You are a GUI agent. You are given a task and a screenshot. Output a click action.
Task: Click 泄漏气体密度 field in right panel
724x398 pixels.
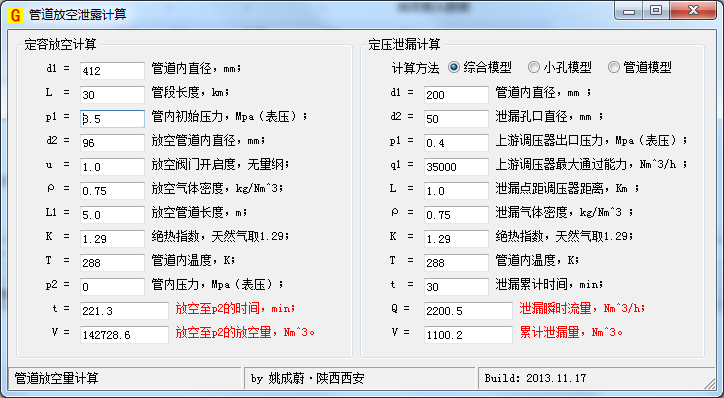[456, 215]
